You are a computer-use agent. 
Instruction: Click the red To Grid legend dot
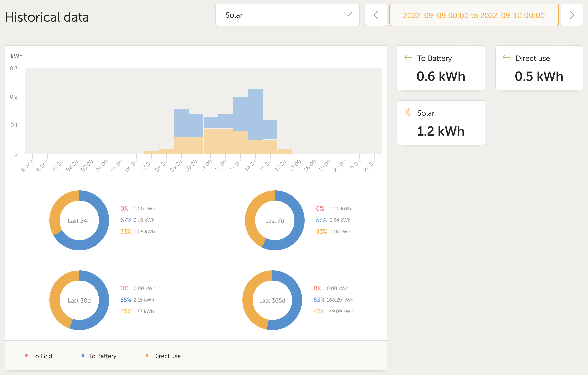(x=26, y=356)
